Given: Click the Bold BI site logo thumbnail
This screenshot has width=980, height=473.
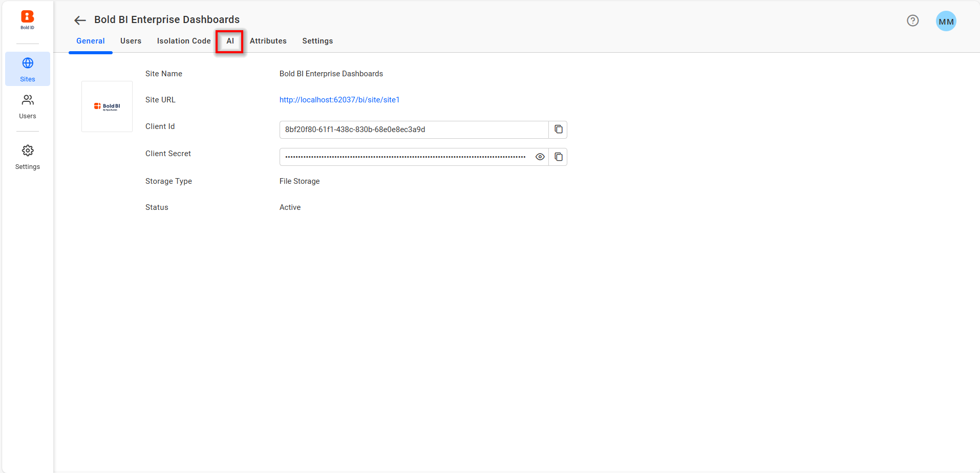Looking at the screenshot, I should (x=107, y=106).
